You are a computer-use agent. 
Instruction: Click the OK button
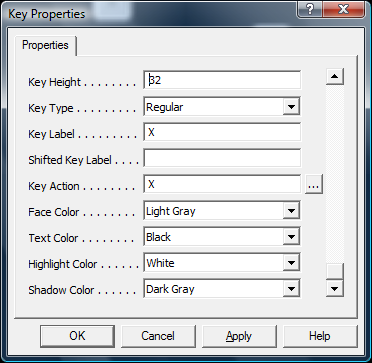pos(77,336)
